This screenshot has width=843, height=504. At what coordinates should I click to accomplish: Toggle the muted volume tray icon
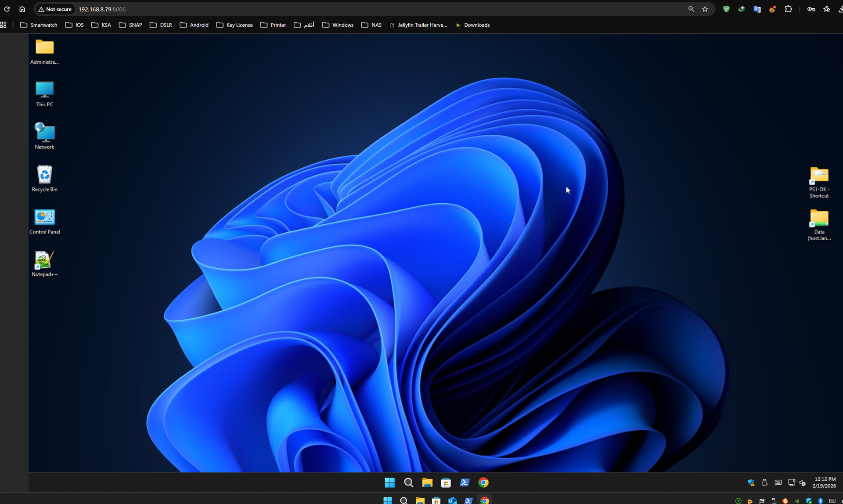click(x=803, y=482)
